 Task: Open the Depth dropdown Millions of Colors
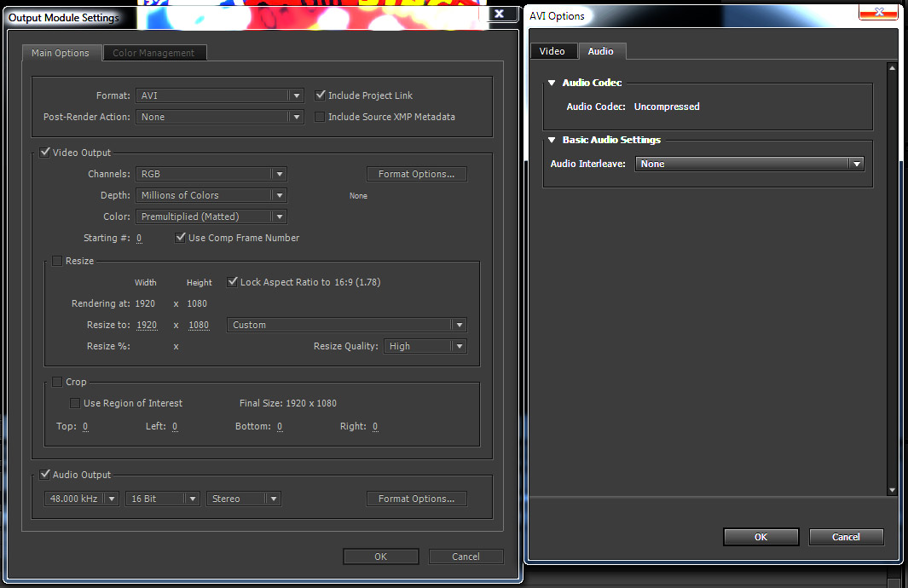pos(211,195)
